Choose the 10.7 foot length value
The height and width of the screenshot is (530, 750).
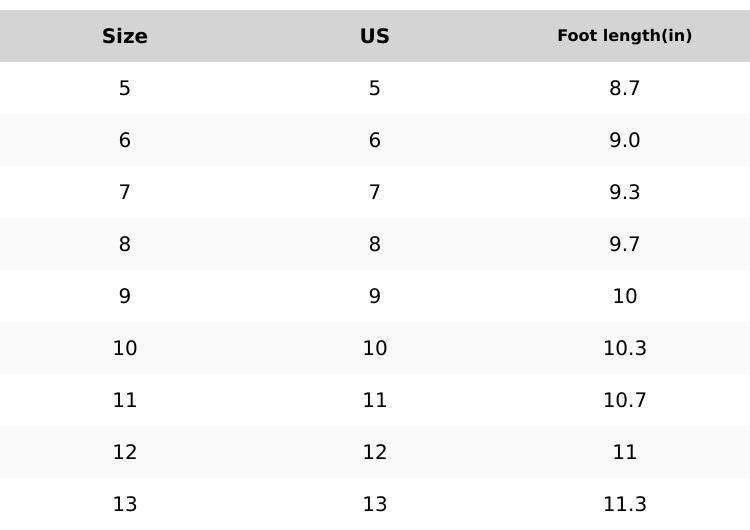point(624,401)
